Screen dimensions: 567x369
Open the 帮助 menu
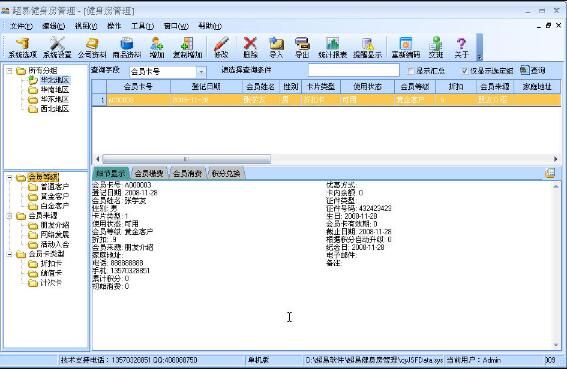coord(210,26)
